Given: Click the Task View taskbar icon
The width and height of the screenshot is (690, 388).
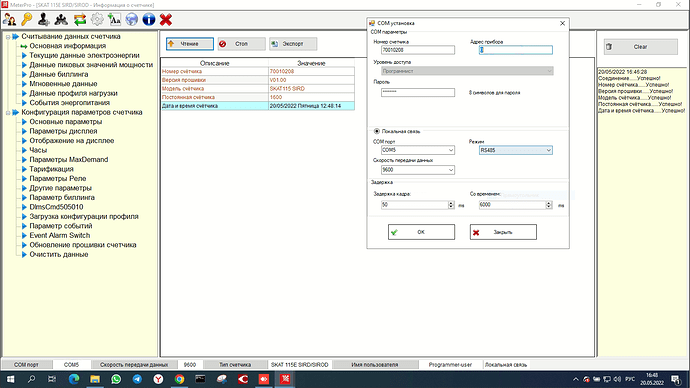Looking at the screenshot, I should (x=52, y=379).
